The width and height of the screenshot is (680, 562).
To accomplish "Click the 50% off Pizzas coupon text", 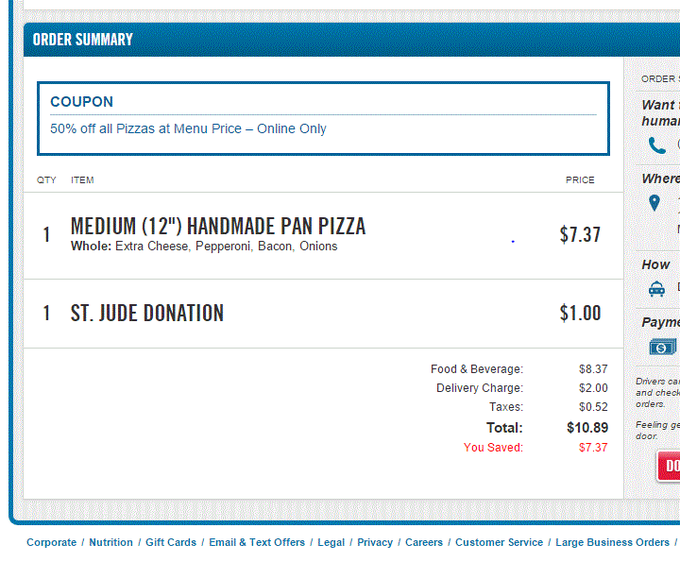I will coord(188,129).
